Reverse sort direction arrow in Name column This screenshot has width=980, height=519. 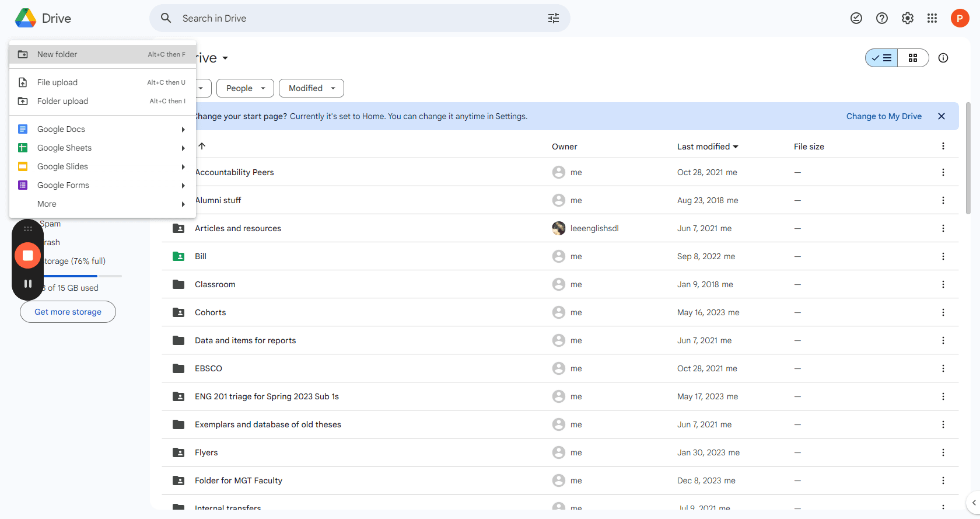coord(202,146)
